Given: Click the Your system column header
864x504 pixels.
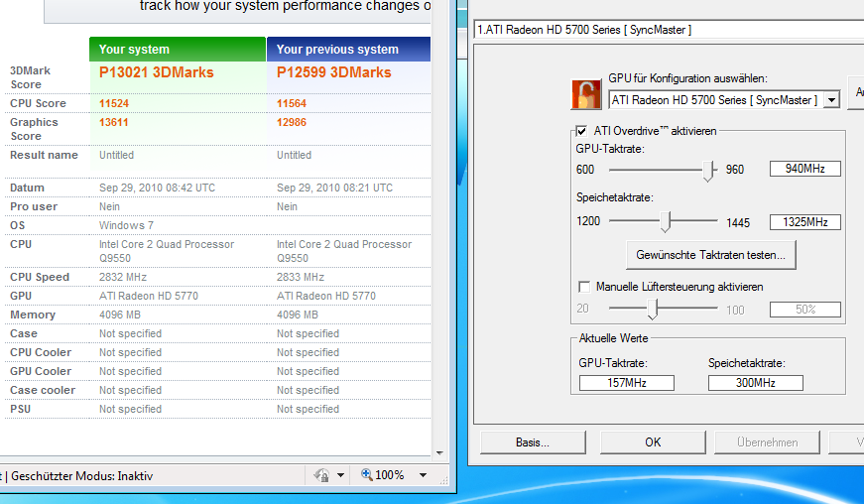Looking at the screenshot, I should point(178,49).
